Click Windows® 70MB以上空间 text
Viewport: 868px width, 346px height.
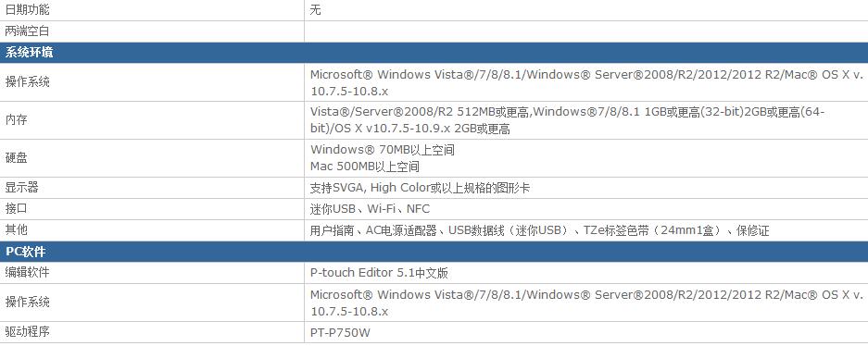[383, 150]
